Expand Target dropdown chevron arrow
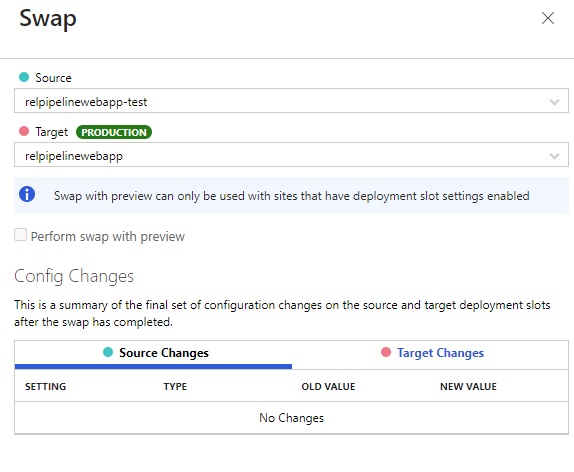Viewport: 574px width, 472px height. pos(554,156)
